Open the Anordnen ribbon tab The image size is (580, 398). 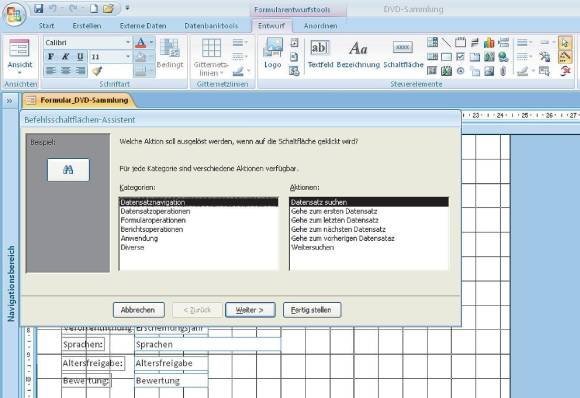(x=320, y=26)
